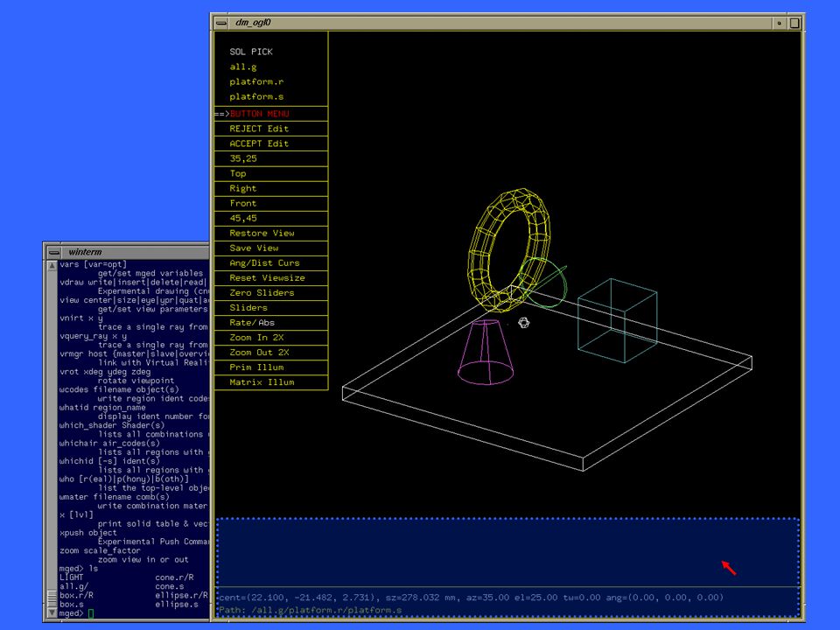Click the winterm scrollbar thumb

coord(52,598)
